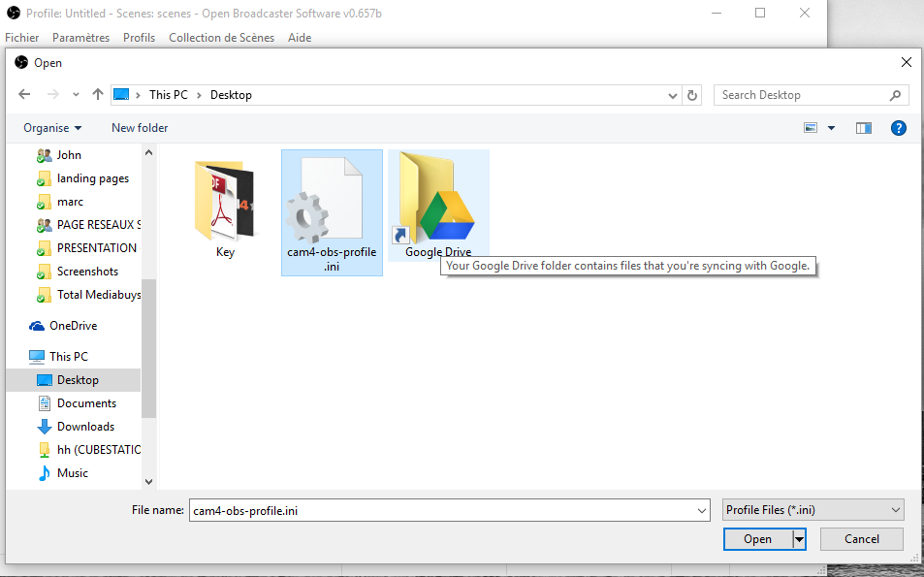
Task: Expand the File name history dropdown
Action: coord(702,510)
